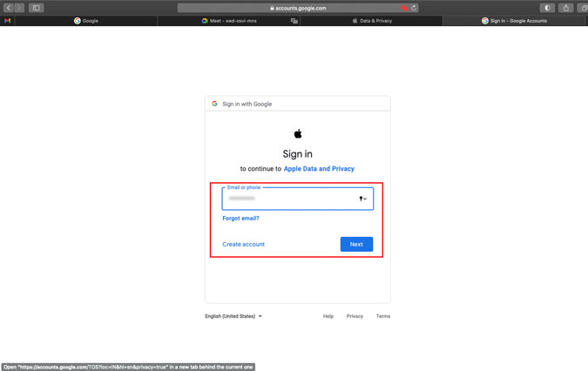The height and width of the screenshot is (371, 588).
Task: Click the Apple logo above Sign in
Action: [x=298, y=133]
